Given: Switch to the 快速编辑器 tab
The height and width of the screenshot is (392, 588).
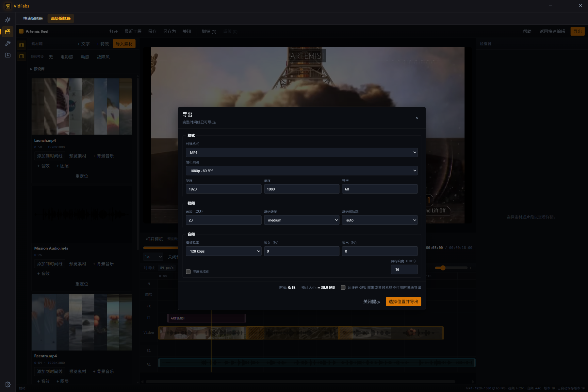Looking at the screenshot, I should click(33, 19).
